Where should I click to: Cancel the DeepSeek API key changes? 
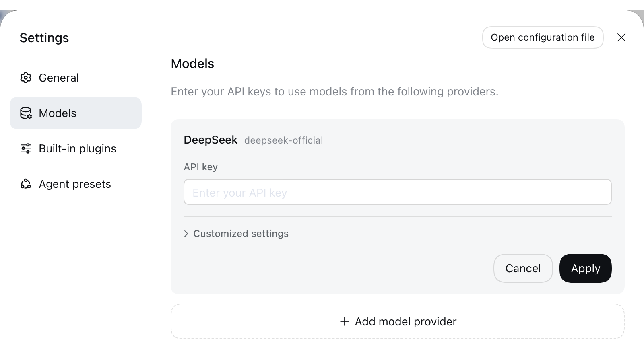click(x=523, y=268)
